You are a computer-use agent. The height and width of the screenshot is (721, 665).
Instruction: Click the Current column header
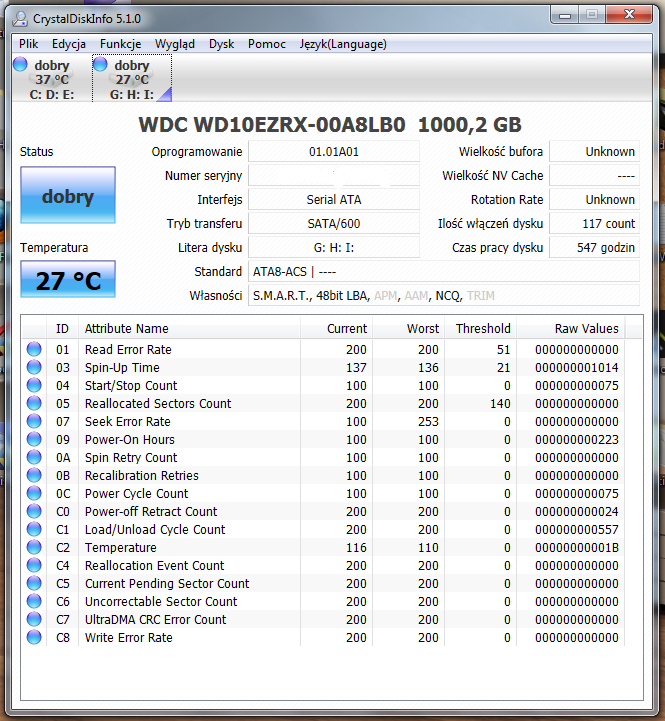336,328
